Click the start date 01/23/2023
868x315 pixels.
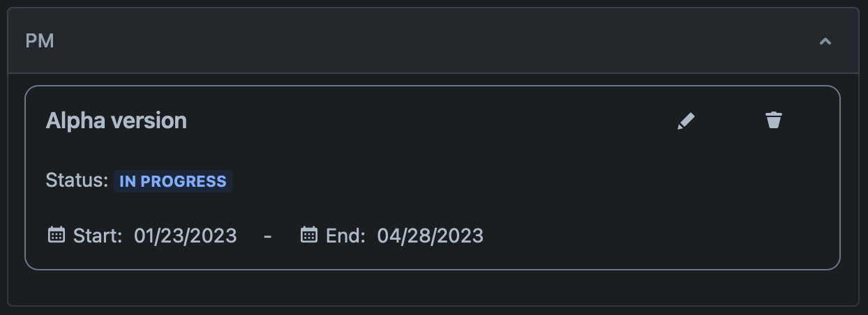[186, 236]
